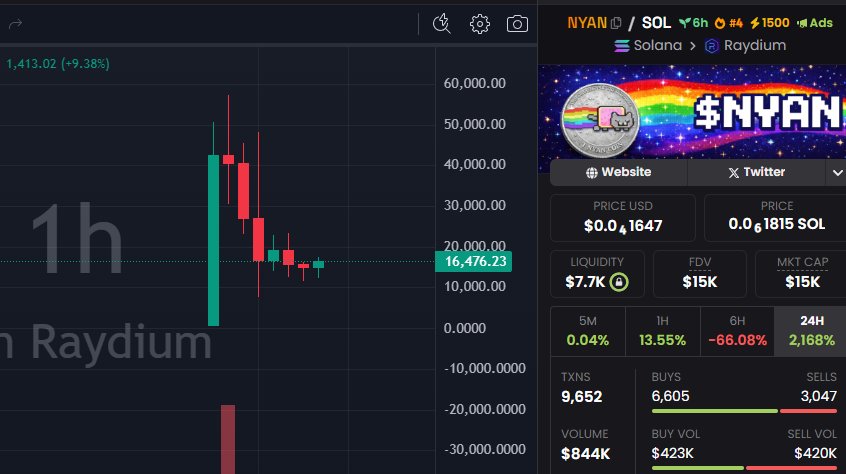The width and height of the screenshot is (846, 474).
Task: Click the 1,413.02 (+9.38%) chart value
Action: (x=58, y=64)
